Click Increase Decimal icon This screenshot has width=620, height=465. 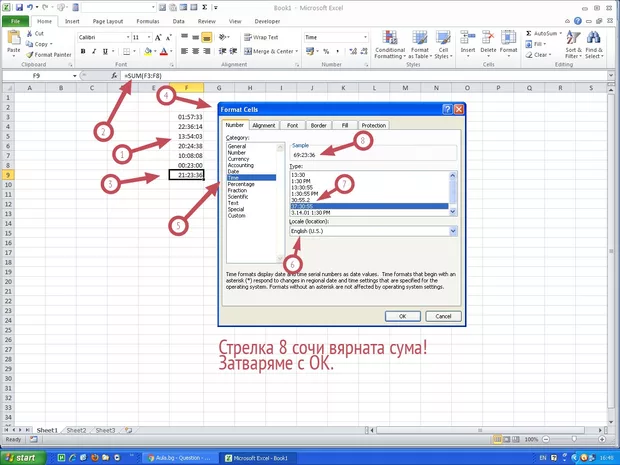coord(353,51)
